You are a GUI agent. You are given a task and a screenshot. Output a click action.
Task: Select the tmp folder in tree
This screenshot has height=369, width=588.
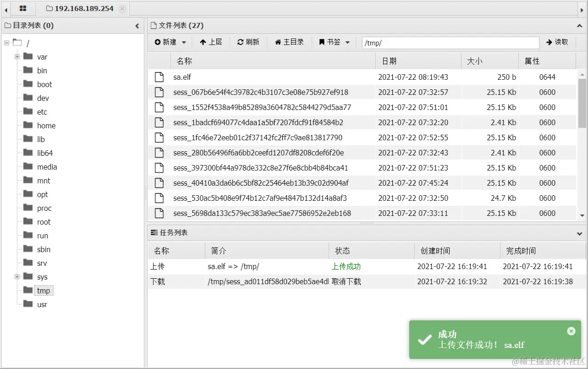[44, 291]
